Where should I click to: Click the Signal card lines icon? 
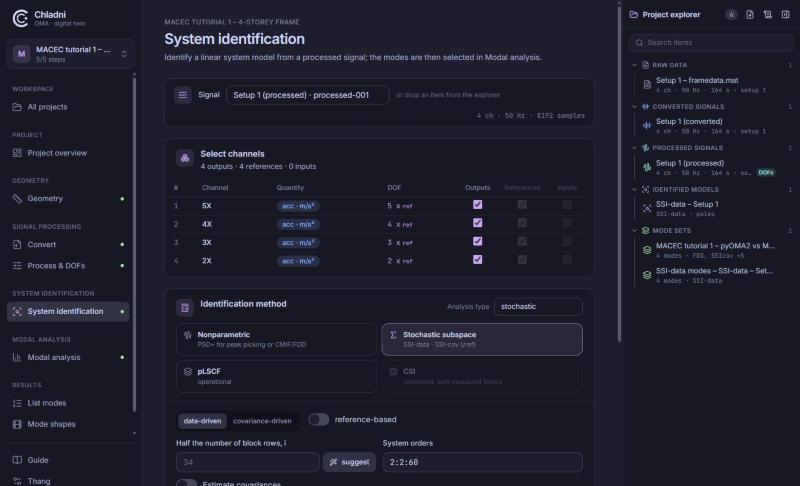click(183, 95)
